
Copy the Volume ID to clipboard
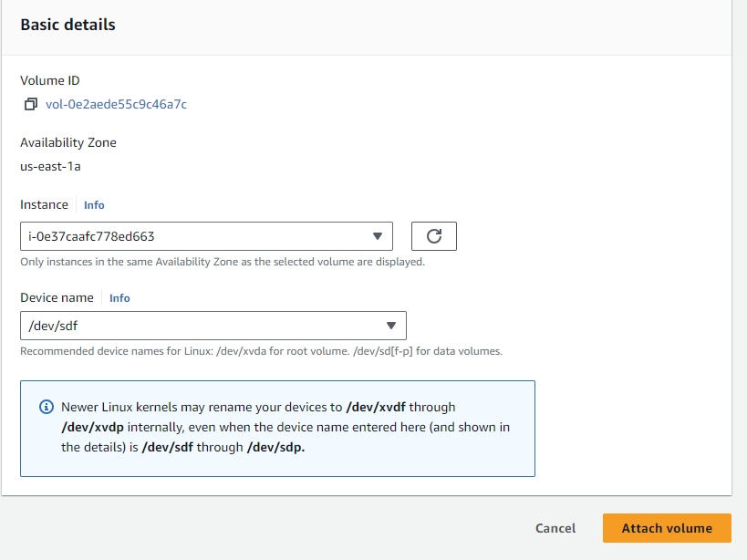[30, 104]
